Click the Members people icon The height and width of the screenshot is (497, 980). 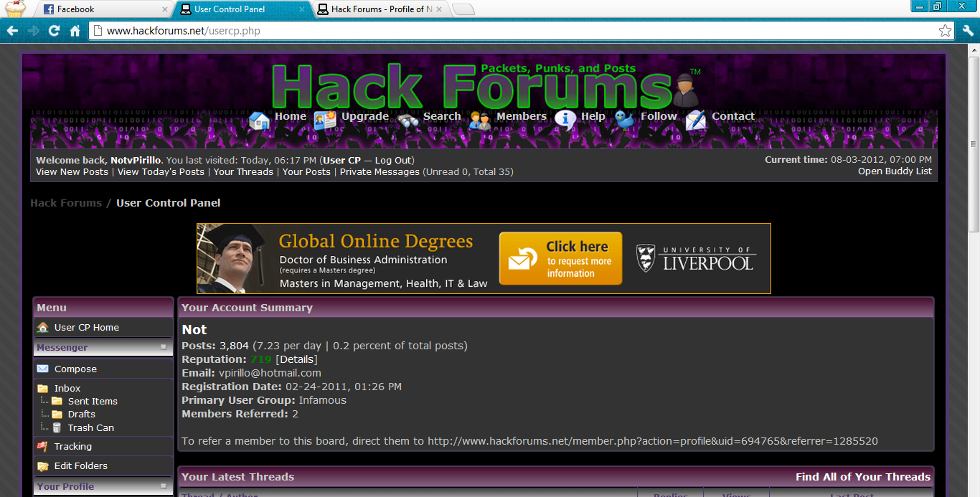(x=480, y=120)
